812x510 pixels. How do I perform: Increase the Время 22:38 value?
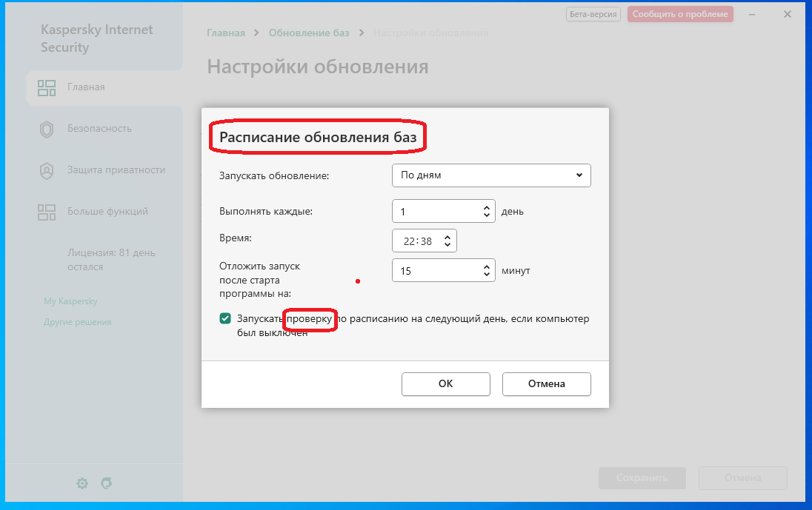point(447,237)
